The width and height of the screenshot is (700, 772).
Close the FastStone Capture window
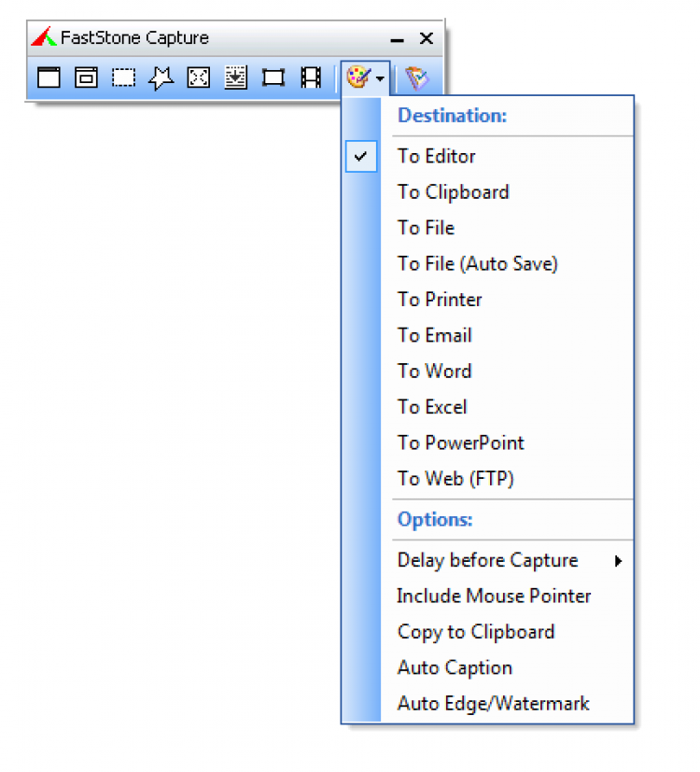pos(427,38)
